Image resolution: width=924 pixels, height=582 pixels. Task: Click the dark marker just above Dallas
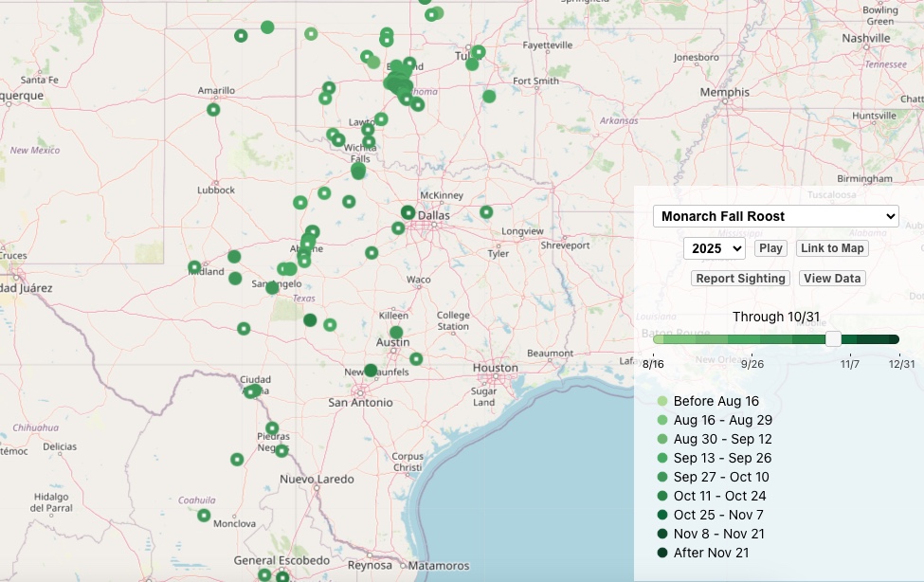[408, 212]
